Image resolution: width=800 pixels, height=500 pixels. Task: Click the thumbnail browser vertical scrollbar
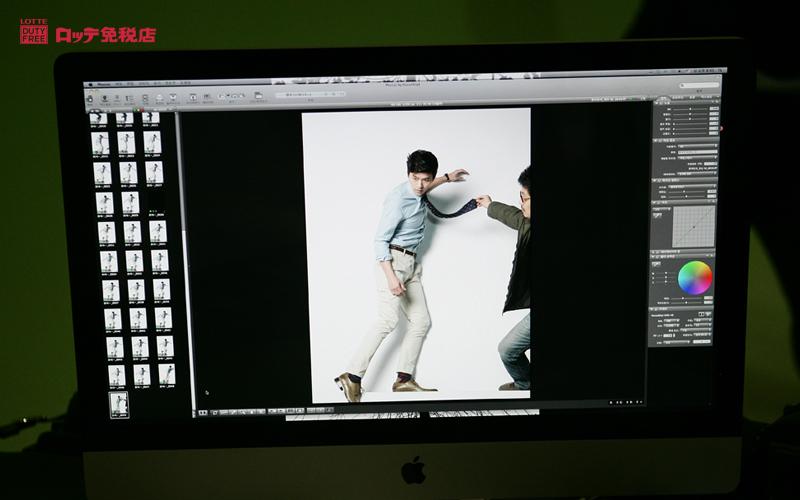(184, 260)
